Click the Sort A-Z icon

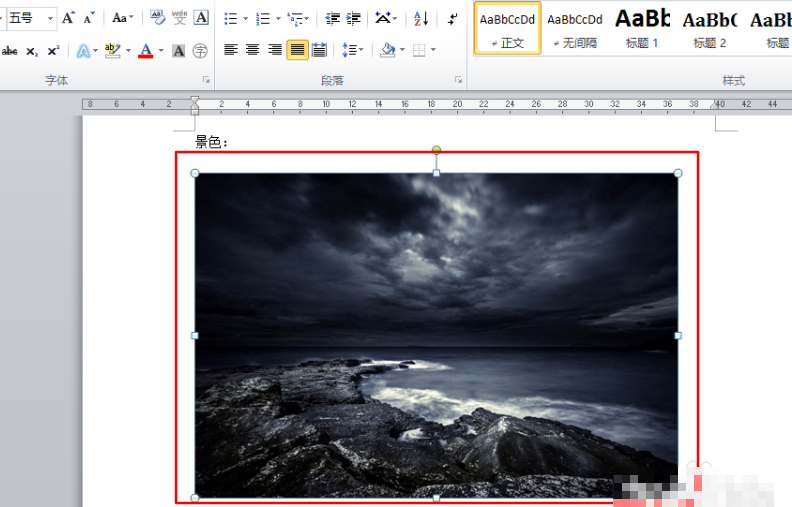421,18
